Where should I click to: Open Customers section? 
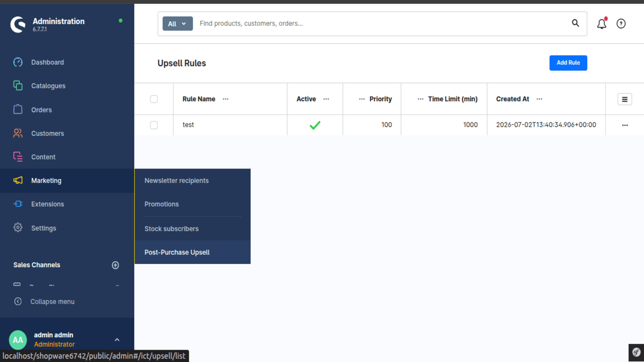(x=47, y=133)
